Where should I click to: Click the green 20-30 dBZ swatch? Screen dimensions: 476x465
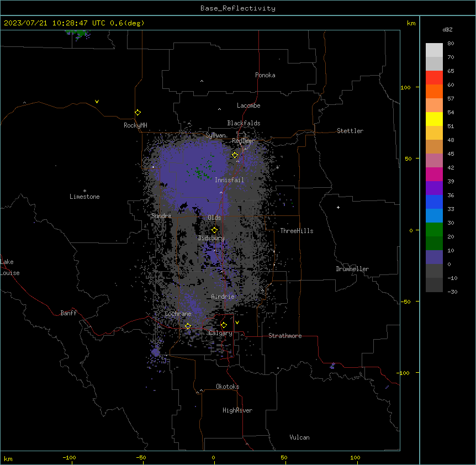(434, 230)
